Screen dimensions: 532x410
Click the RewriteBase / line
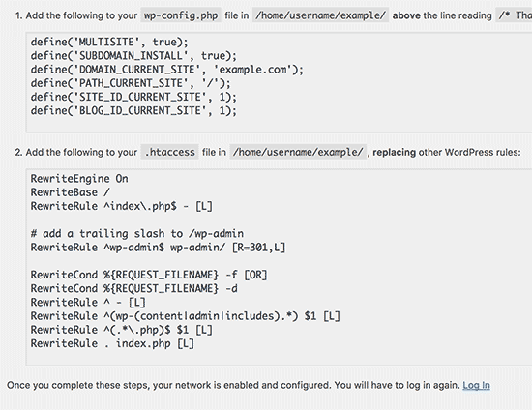click(71, 192)
